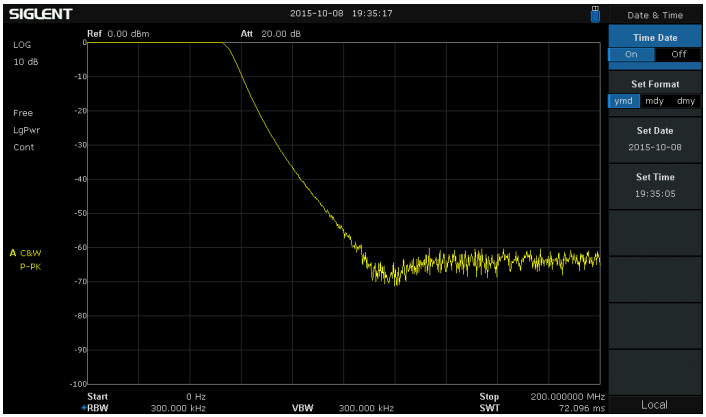This screenshot has height=417, width=706.
Task: Turn Time Date display Off
Action: coord(679,54)
